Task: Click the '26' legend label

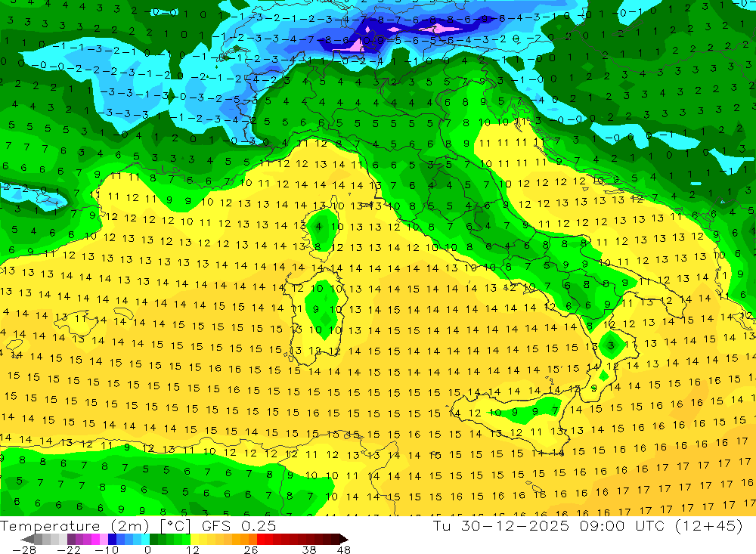Action: [250, 549]
